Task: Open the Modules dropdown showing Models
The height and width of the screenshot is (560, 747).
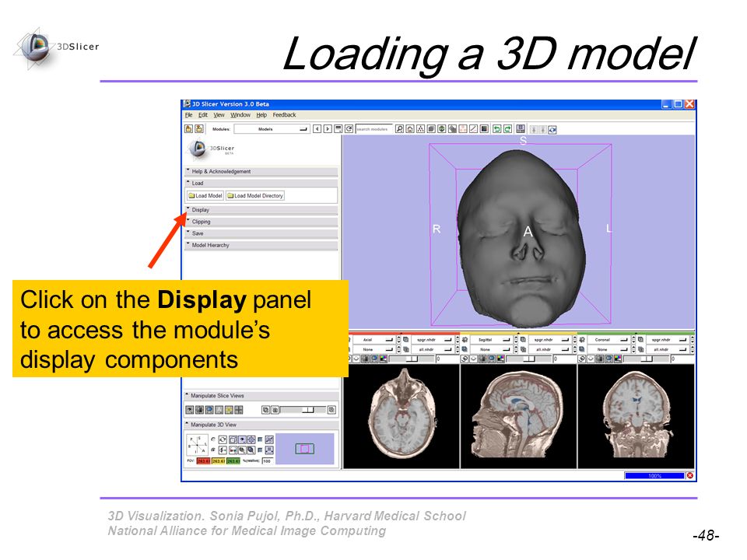Action: tap(272, 129)
